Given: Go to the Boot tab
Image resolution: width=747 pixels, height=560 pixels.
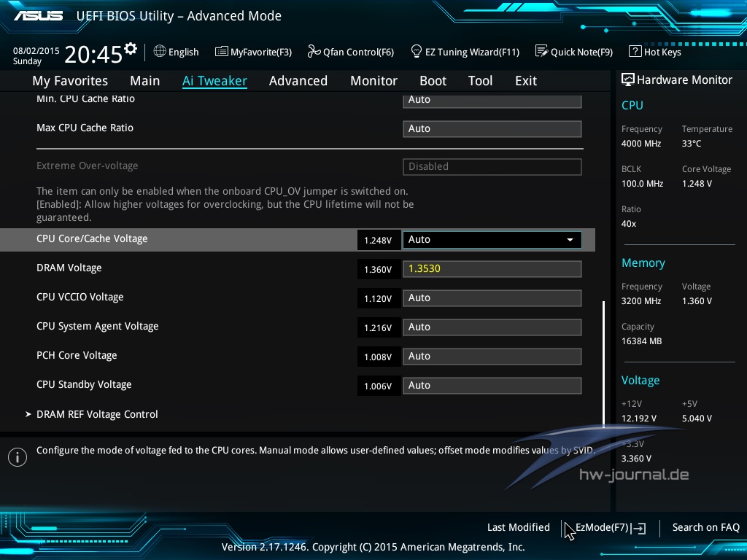Looking at the screenshot, I should tap(433, 81).
